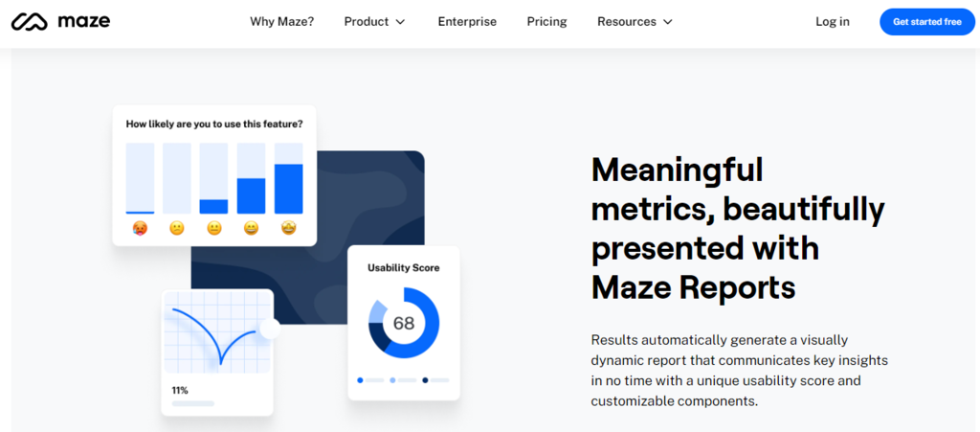Open the Pricing page
This screenshot has height=432, width=980.
click(x=546, y=21)
